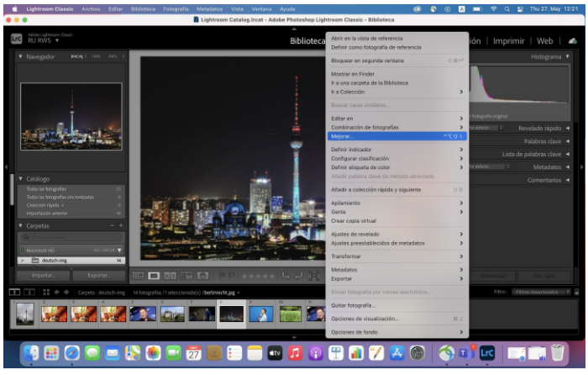The height and width of the screenshot is (375, 588).
Task: Open Microsoft Teams in the Dock
Action: click(465, 353)
